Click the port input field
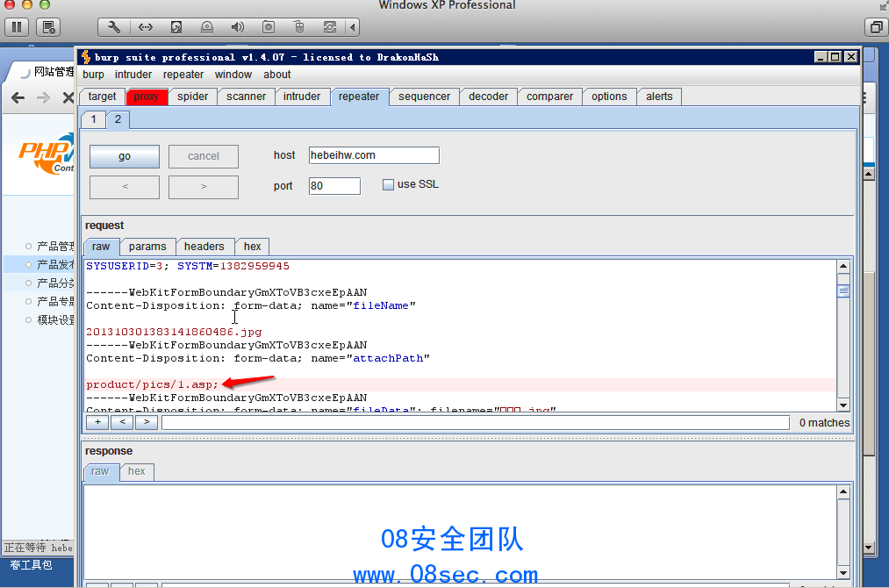This screenshot has width=889, height=588. pyautogui.click(x=334, y=186)
